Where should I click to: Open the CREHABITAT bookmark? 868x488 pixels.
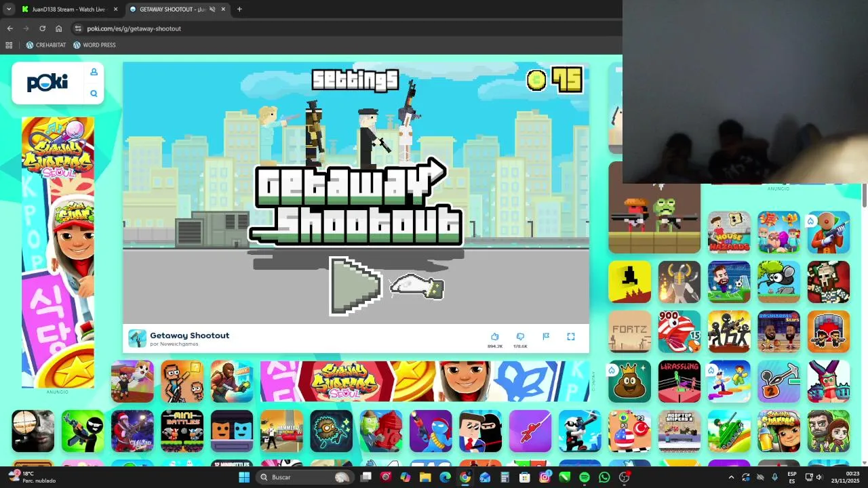(x=45, y=45)
